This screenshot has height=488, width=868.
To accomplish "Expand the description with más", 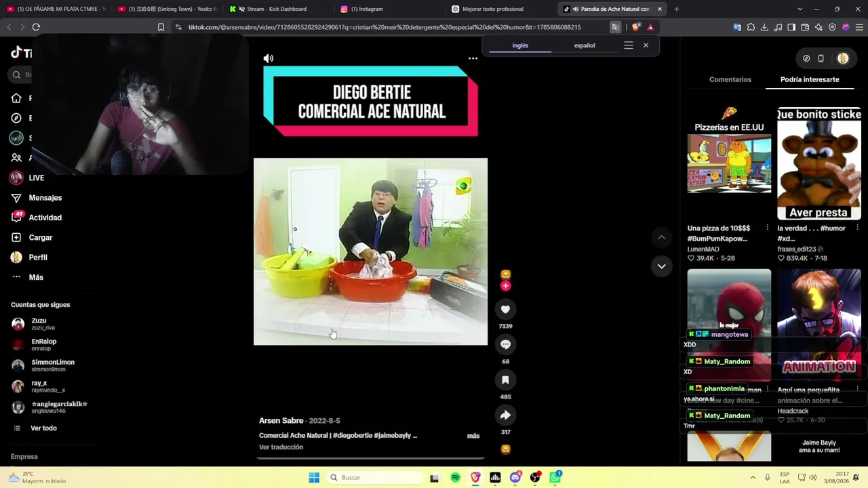I will (473, 436).
